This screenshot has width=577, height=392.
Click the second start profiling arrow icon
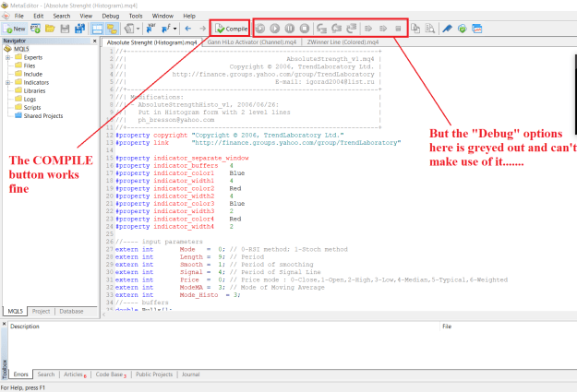pos(383,29)
